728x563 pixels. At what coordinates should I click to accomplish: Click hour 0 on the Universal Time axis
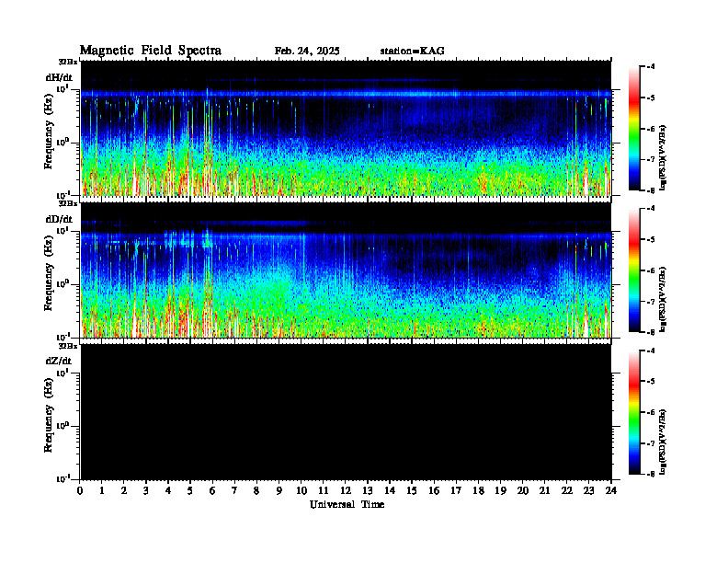80,491
